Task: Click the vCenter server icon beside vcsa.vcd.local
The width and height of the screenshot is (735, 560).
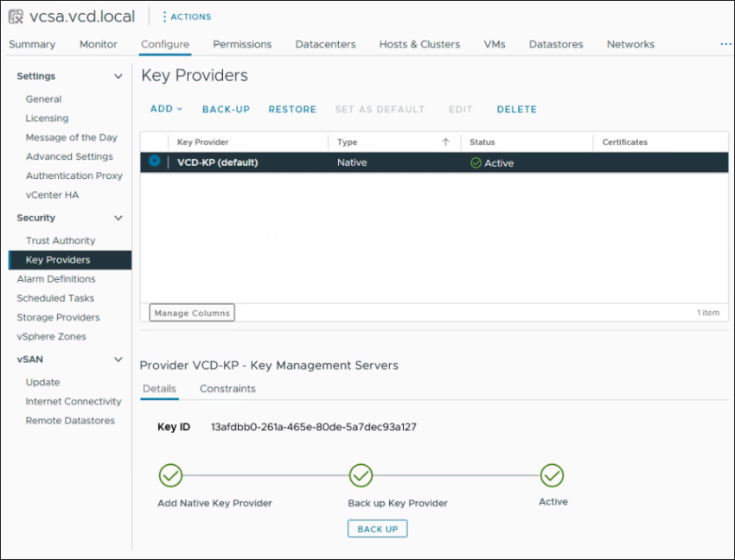Action: pyautogui.click(x=16, y=16)
